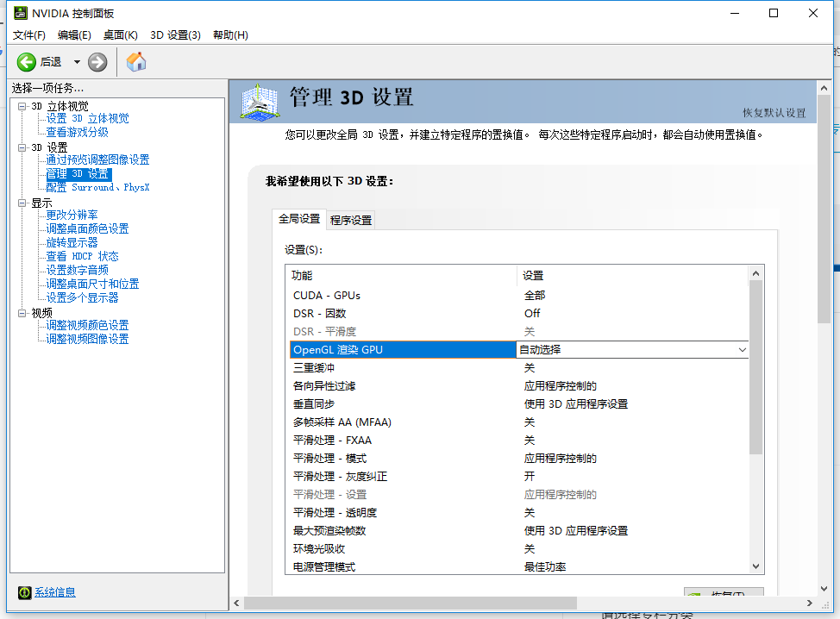
Task: Click the 设置 column header
Action: pyautogui.click(x=633, y=275)
